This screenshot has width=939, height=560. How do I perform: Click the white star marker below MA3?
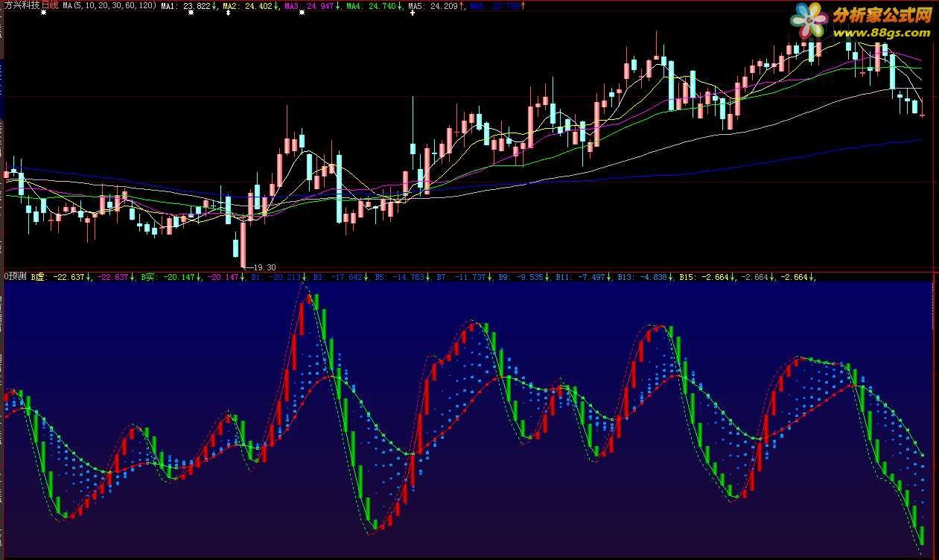pos(302,13)
